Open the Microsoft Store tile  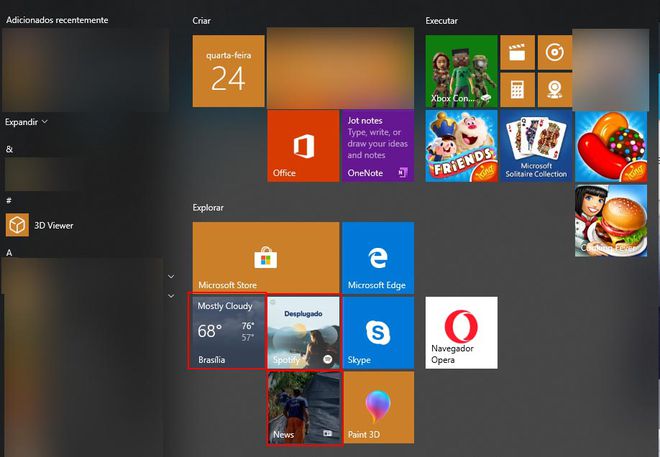coord(266,258)
